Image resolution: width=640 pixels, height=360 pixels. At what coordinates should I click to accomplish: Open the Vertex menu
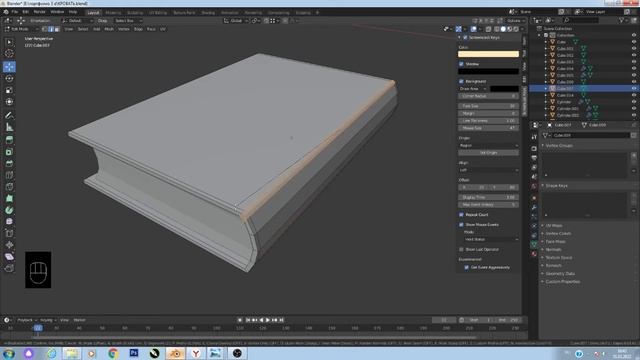click(123, 29)
